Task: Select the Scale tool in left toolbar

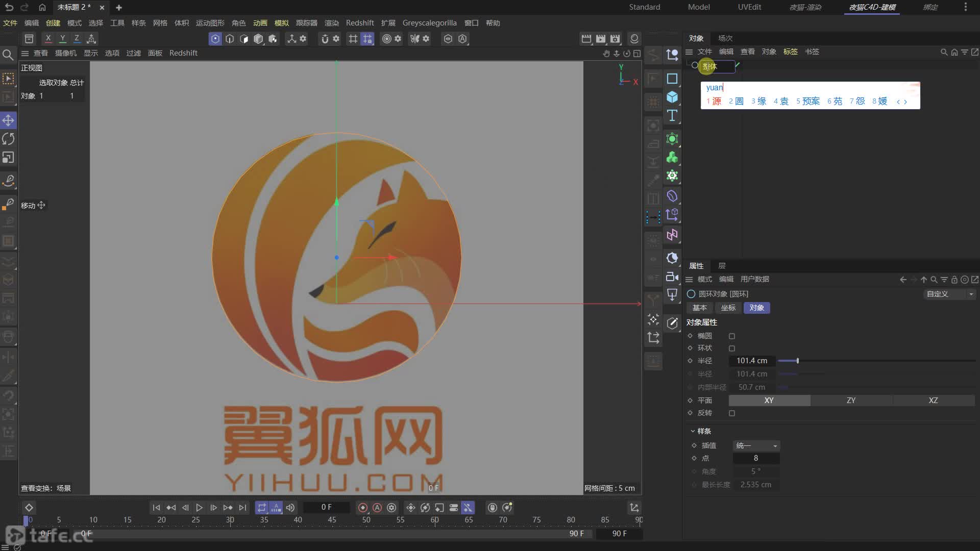Action: pyautogui.click(x=8, y=158)
